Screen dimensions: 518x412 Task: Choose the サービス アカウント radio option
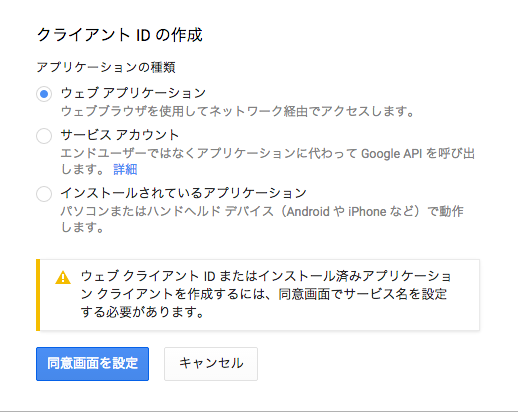[44, 136]
